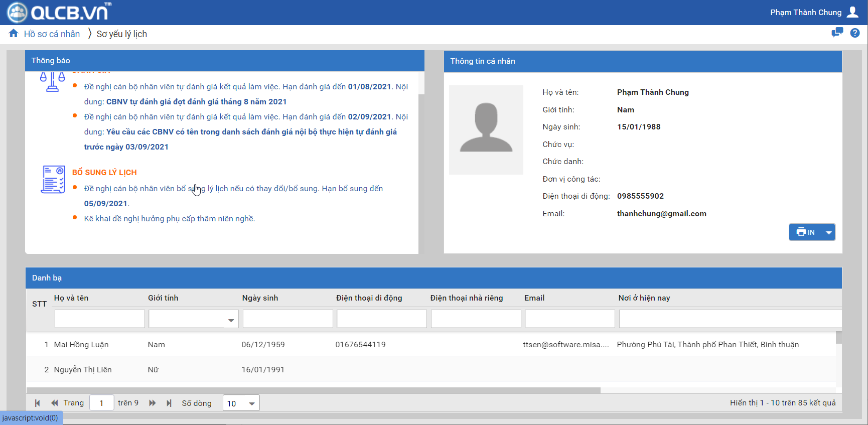Click the Danh bạ horizontal scrollbar

[313, 390]
